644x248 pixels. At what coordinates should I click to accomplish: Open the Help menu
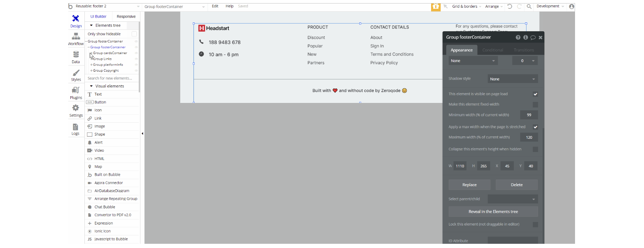coord(229,6)
